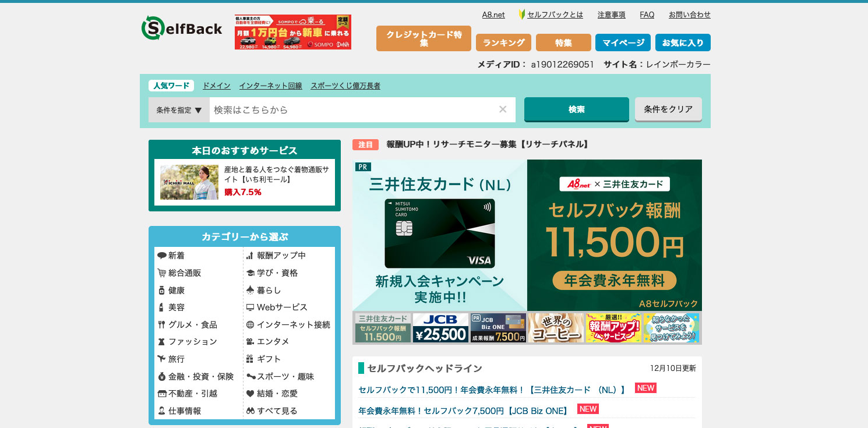
Task: Open the 世界のコーヒー banner thumbnail
Action: [556, 328]
